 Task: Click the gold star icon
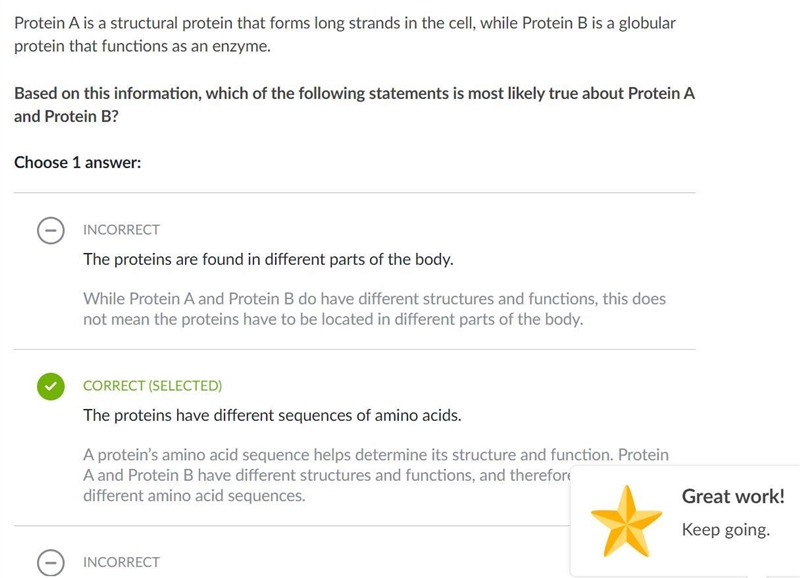tap(626, 521)
